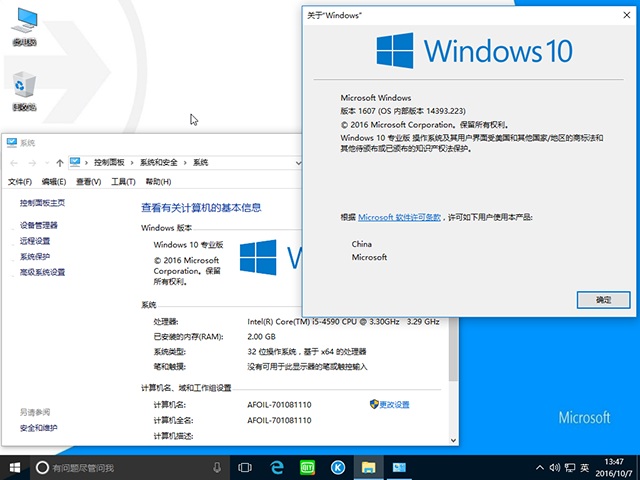Open the 文件(F) menu
Image resolution: width=640 pixels, height=480 pixels.
(20, 182)
